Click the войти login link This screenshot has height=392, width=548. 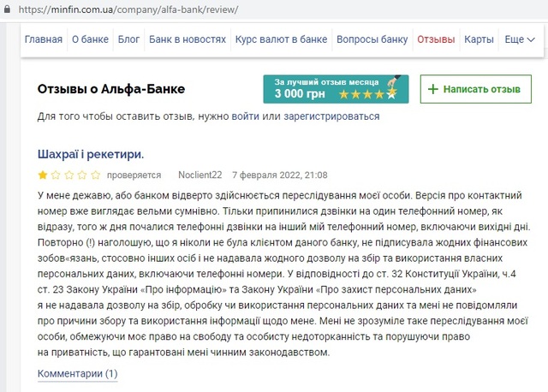tap(245, 116)
